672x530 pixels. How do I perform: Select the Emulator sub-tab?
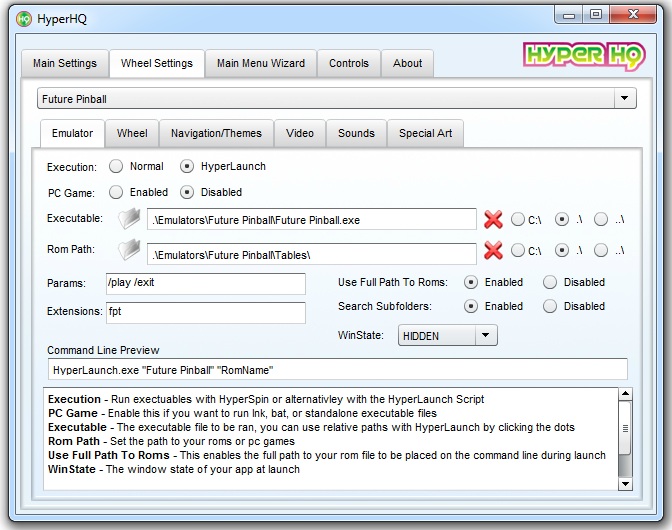pos(72,133)
